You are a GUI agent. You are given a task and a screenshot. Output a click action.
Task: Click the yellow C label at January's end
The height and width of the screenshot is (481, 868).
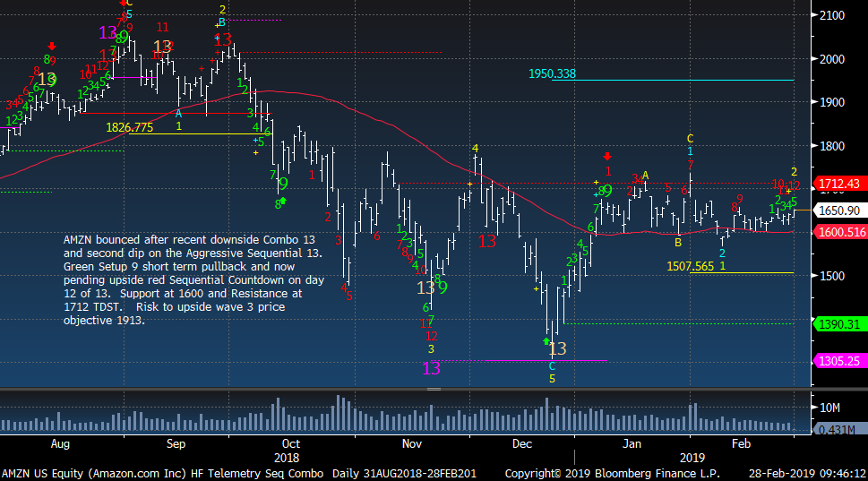(691, 138)
